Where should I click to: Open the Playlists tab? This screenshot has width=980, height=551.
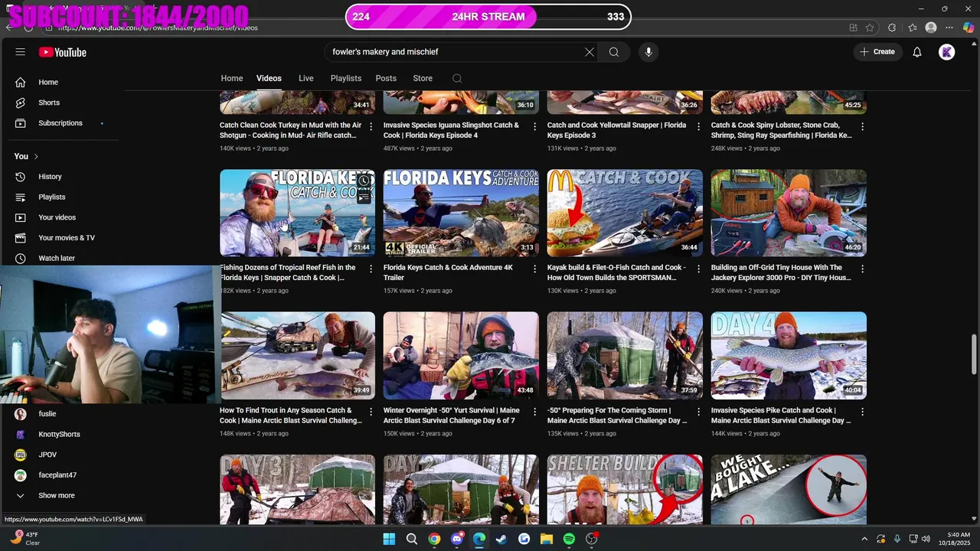tap(346, 78)
